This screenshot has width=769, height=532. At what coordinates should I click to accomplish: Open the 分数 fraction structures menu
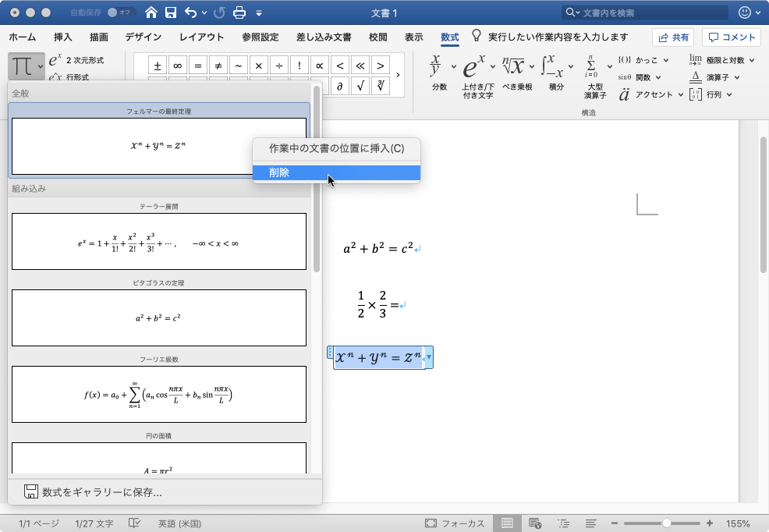point(441,73)
